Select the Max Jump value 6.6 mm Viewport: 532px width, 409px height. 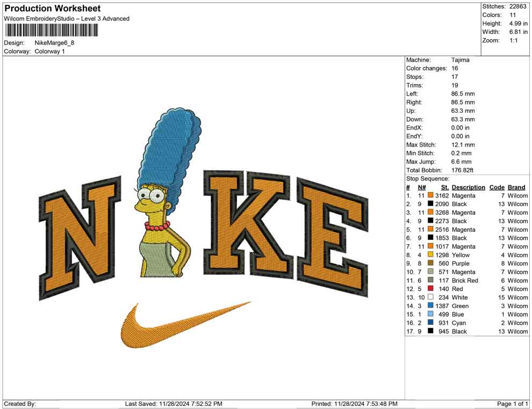coord(461,162)
